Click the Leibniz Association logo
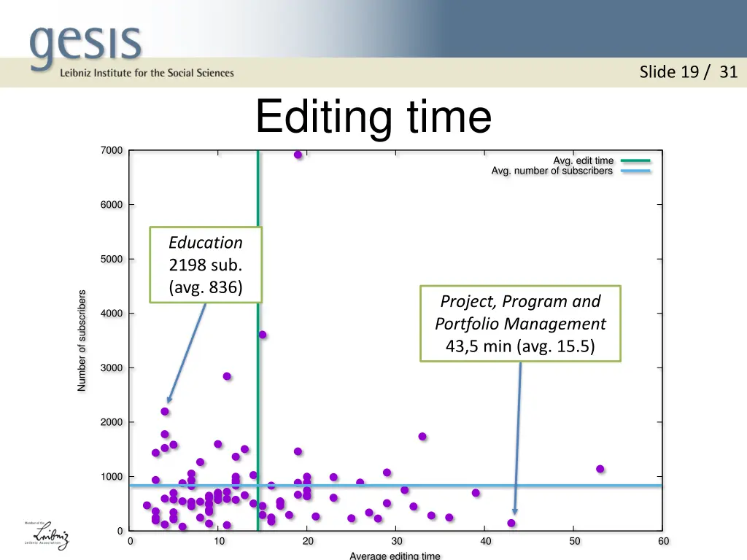Screen dimensions: 747x560 (x=47, y=534)
